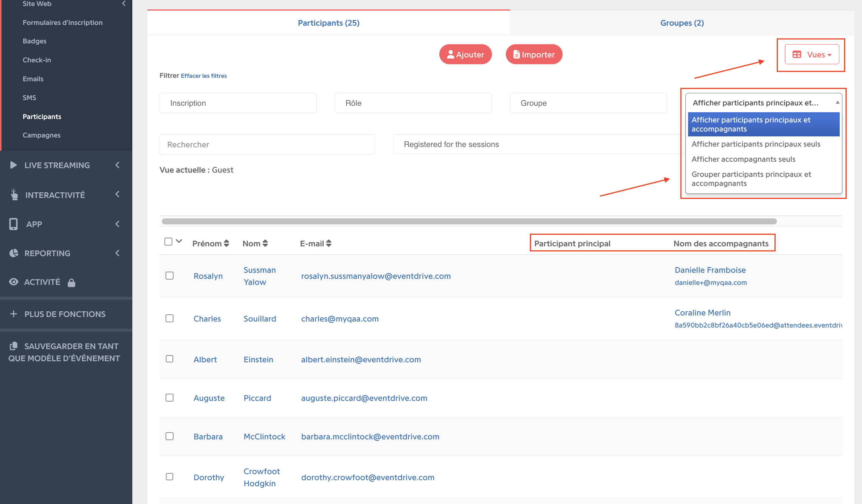Click the copy icon for Sauvegarder en tant que modèle
This screenshot has height=504, width=862.
14,346
